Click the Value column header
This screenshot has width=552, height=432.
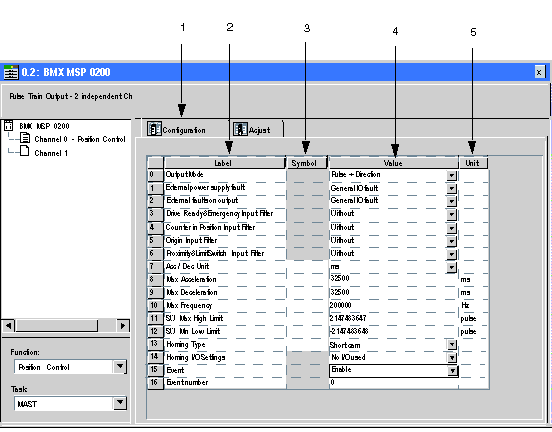[x=393, y=163]
